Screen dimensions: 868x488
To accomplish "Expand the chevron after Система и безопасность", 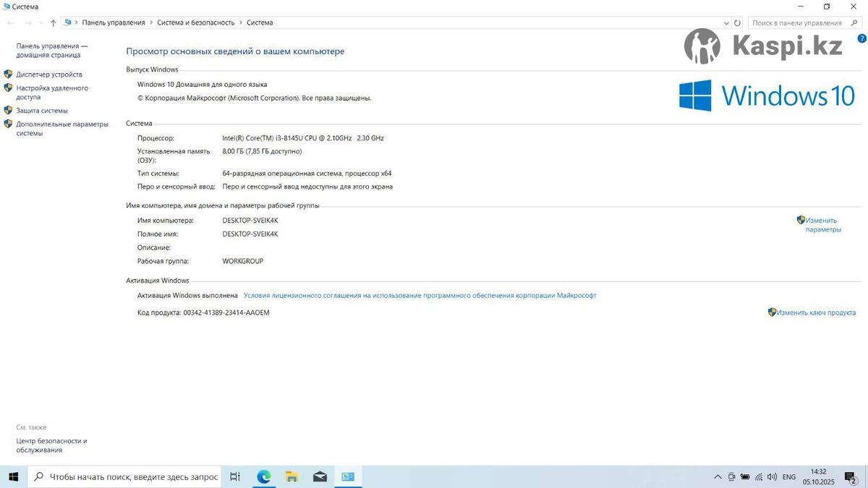I will [241, 23].
